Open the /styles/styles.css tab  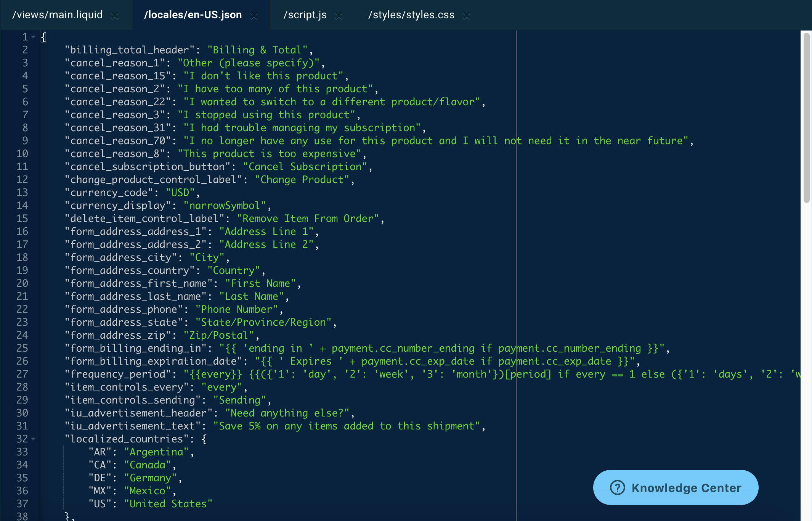[411, 15]
